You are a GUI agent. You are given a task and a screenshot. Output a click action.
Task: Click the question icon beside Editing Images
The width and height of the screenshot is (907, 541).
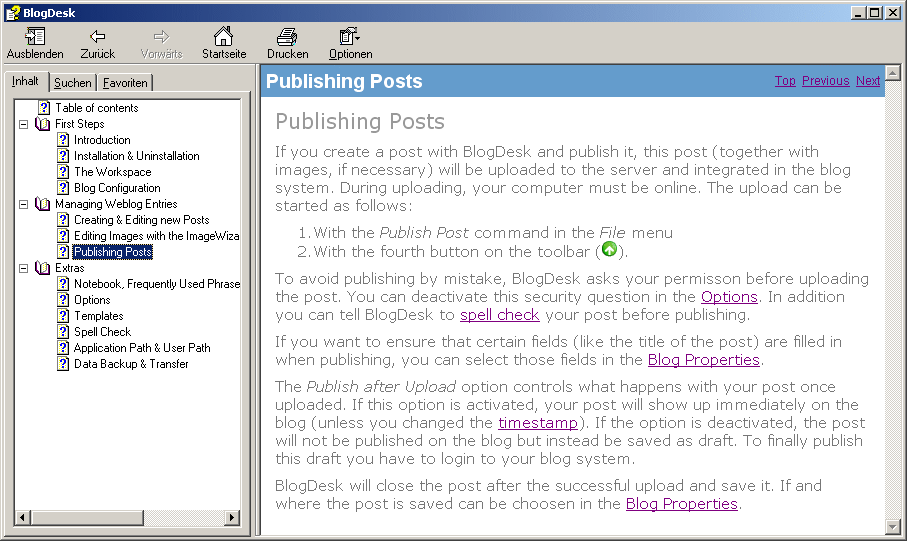point(63,236)
